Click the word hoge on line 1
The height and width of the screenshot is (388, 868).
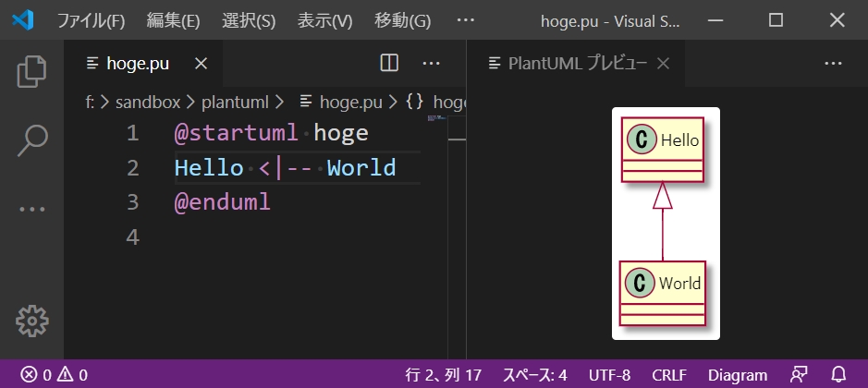click(341, 135)
